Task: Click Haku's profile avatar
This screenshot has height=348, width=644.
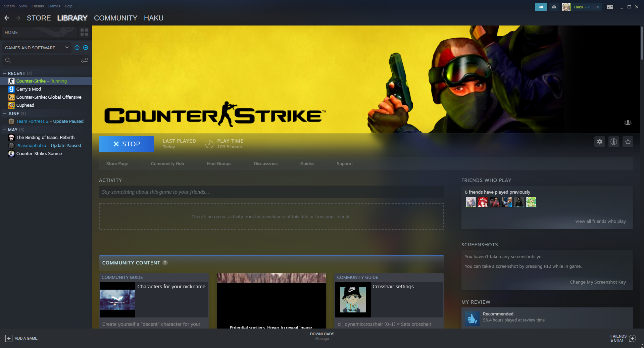Action: point(566,7)
